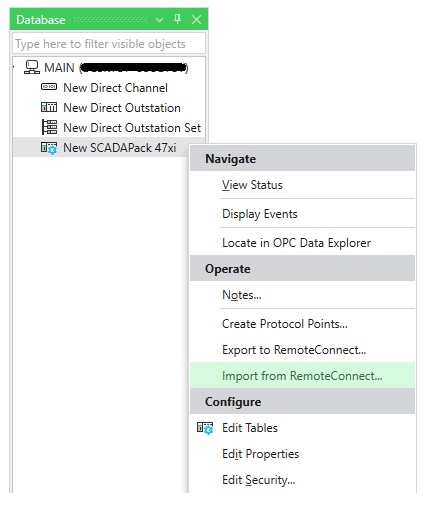Collapse the MAIN tree node expander
The width and height of the screenshot is (428, 507).
click(x=14, y=67)
